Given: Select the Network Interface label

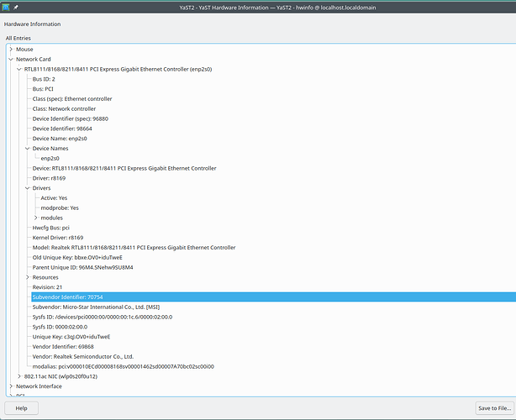Looking at the screenshot, I should tap(39, 386).
